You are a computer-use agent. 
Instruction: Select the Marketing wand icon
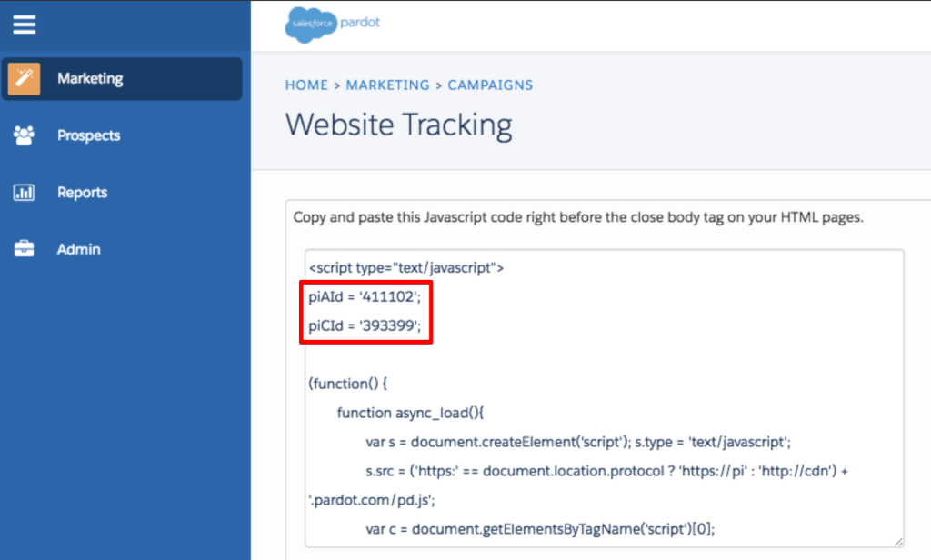click(x=25, y=78)
